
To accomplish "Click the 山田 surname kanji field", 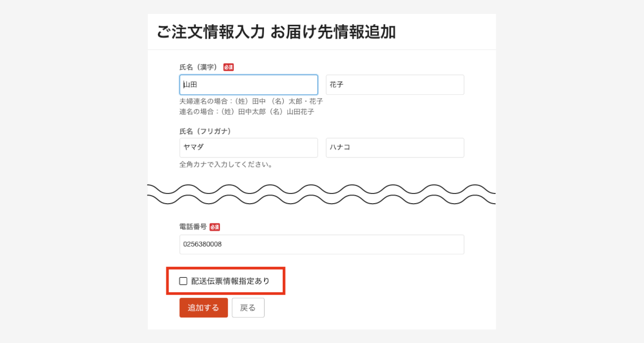I will [248, 85].
